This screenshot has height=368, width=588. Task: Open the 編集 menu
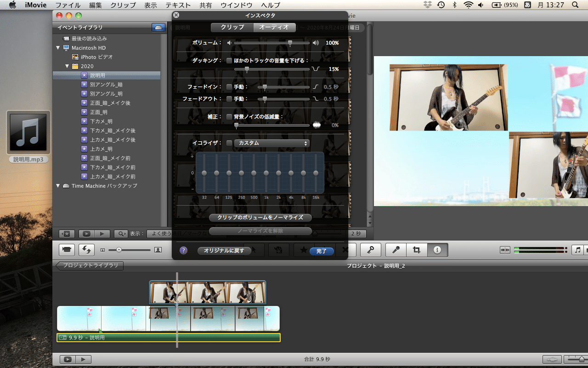96,5
